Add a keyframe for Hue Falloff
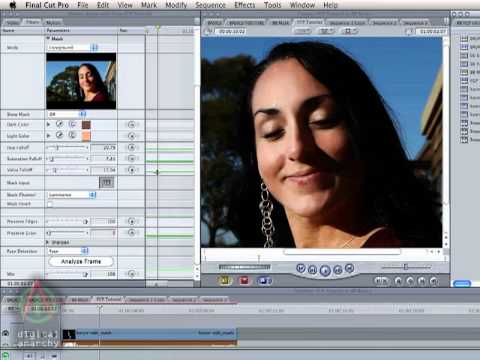480x360 pixels. pos(132,147)
